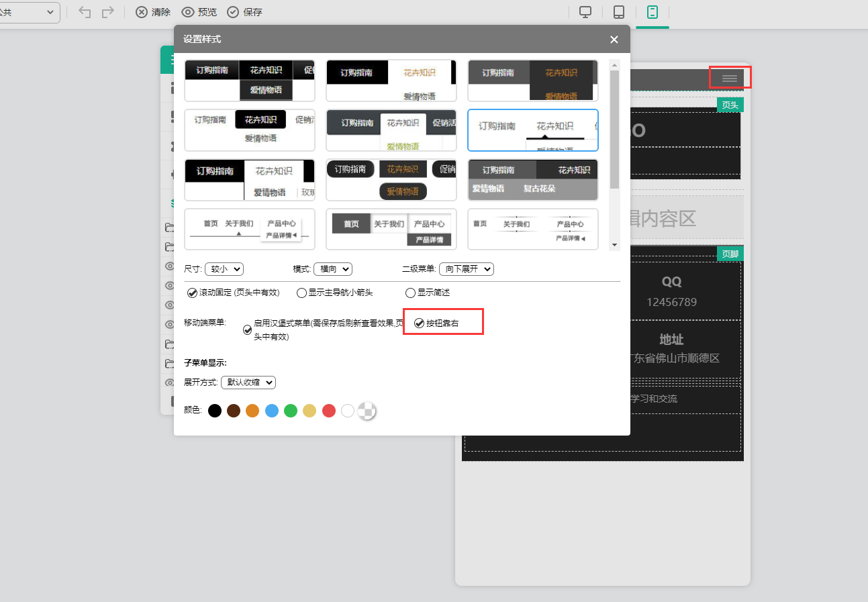Open the hamburger menu in mobile preview

[730, 79]
